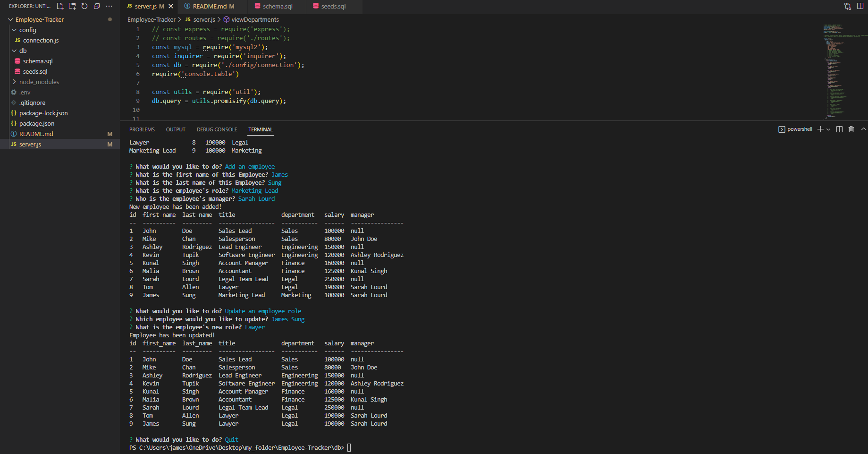Open connection.js in the file tree
This screenshot has width=868, height=454.
[41, 41]
